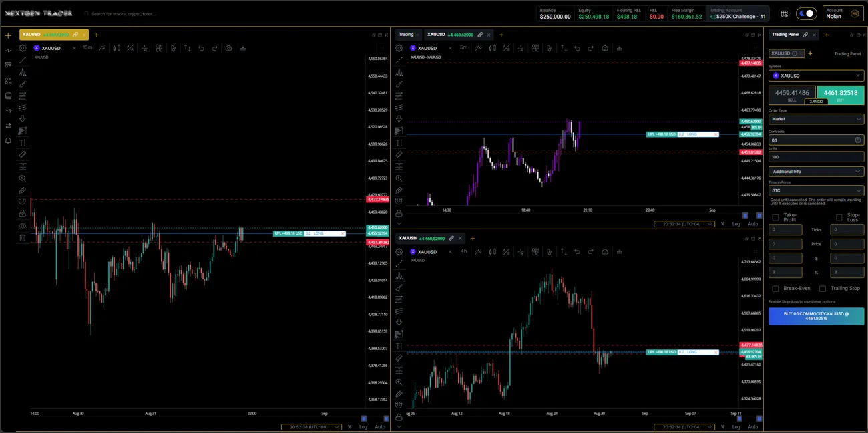The image size is (868, 433).
Task: Open settings gear in 4h chart
Action: tap(399, 252)
